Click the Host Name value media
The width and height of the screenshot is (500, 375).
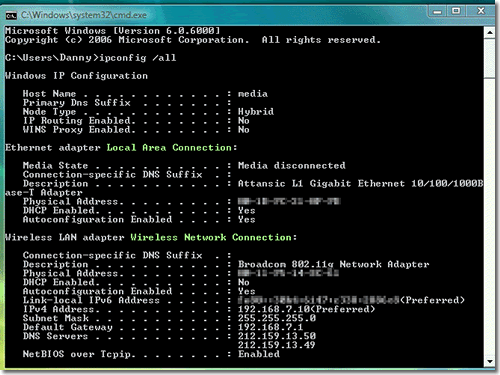click(253, 94)
